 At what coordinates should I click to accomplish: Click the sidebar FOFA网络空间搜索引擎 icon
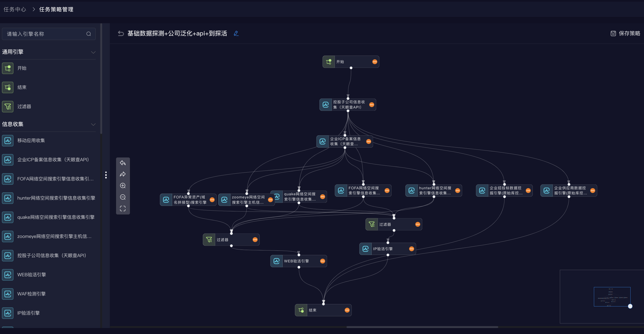click(8, 179)
